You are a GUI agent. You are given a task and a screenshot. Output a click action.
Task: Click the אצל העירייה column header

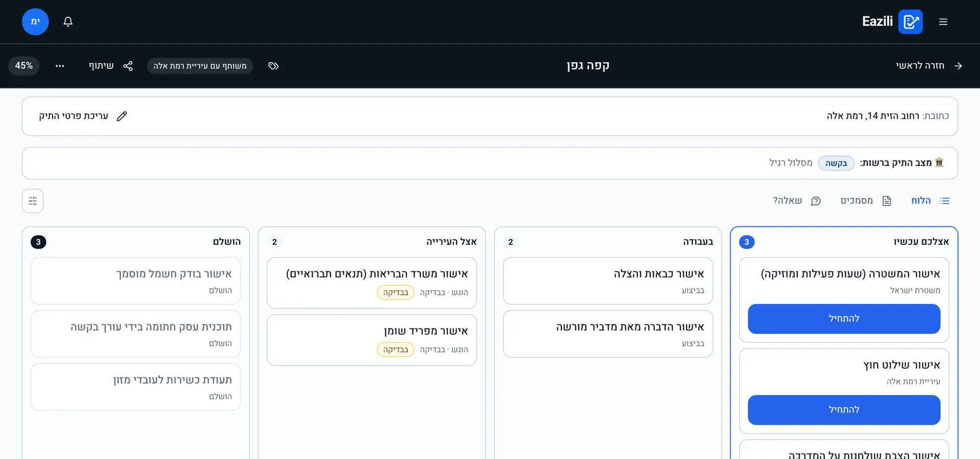point(451,242)
